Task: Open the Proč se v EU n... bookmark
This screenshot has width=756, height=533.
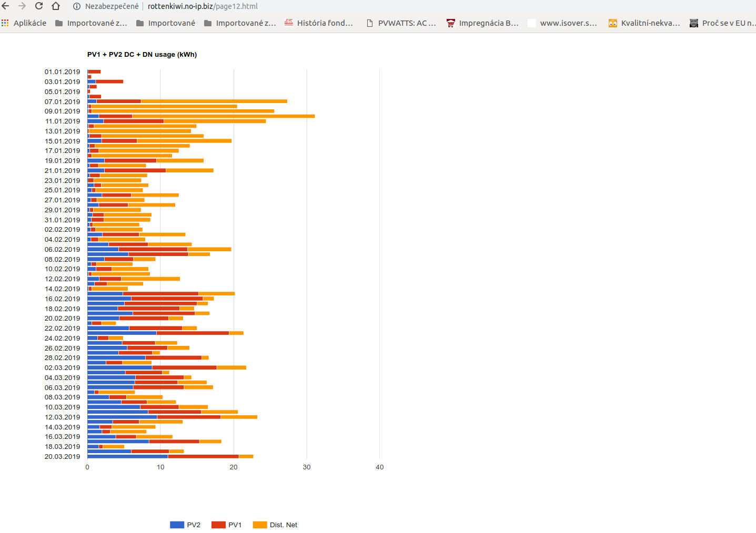Action: tap(722, 23)
